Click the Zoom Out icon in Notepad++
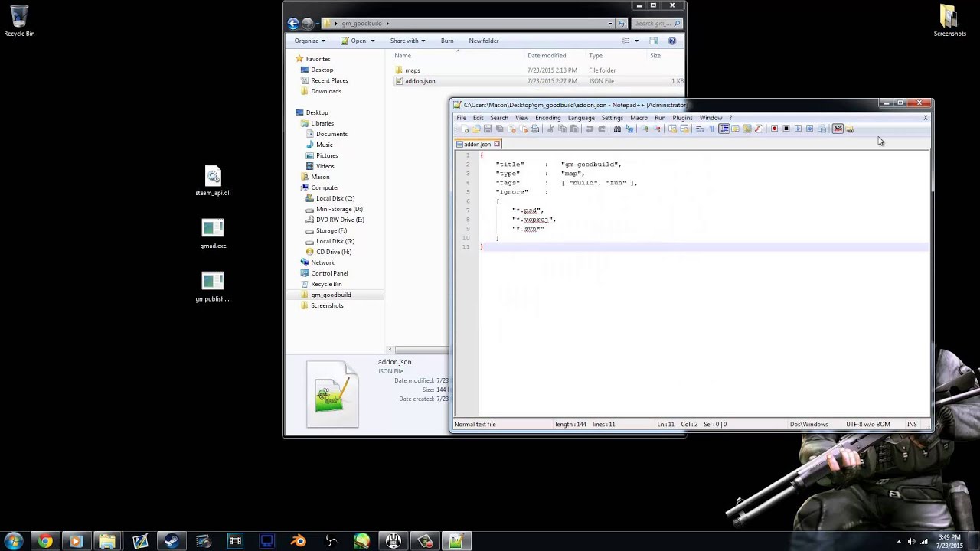This screenshot has height=551, width=980. tap(657, 129)
